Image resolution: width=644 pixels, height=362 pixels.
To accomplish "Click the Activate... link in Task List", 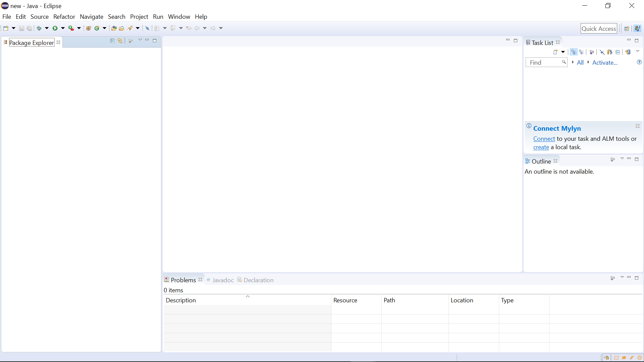I will pyautogui.click(x=604, y=62).
